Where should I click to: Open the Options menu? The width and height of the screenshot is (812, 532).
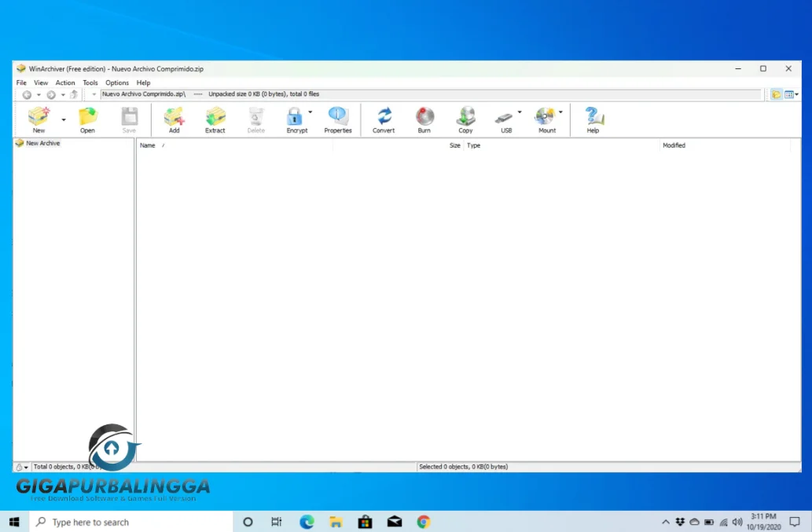point(116,83)
